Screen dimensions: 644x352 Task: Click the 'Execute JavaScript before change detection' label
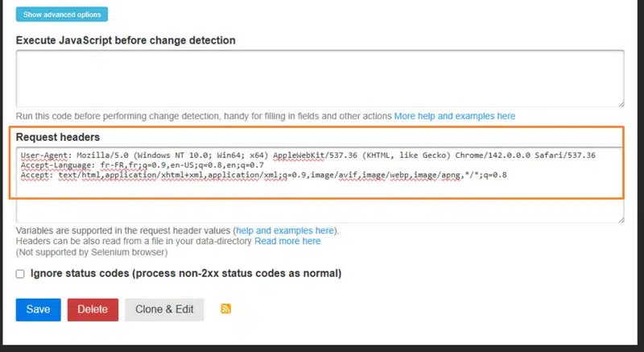click(126, 40)
